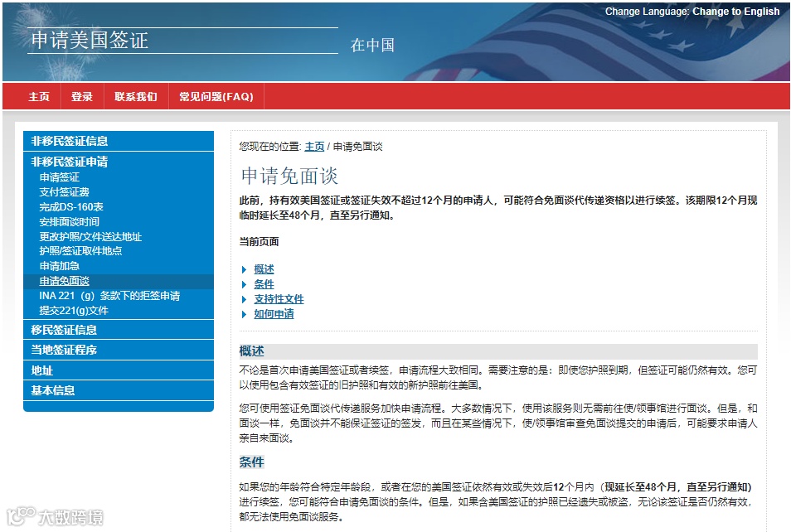
Task: Open 支付签证费 in the sidebar
Action: (64, 192)
